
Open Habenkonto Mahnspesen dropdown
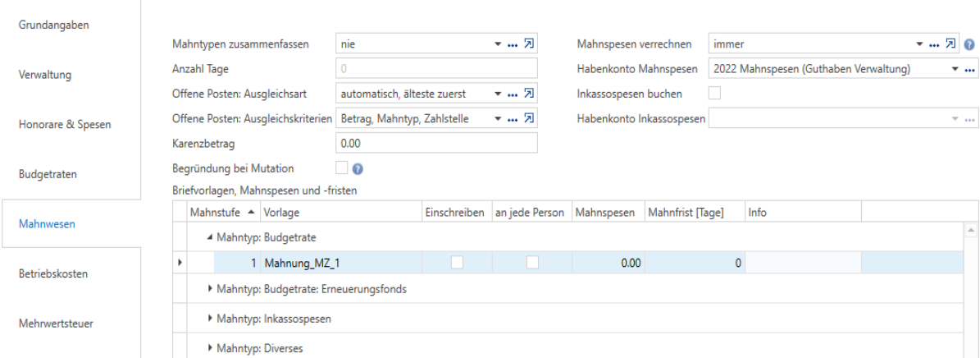click(x=955, y=70)
